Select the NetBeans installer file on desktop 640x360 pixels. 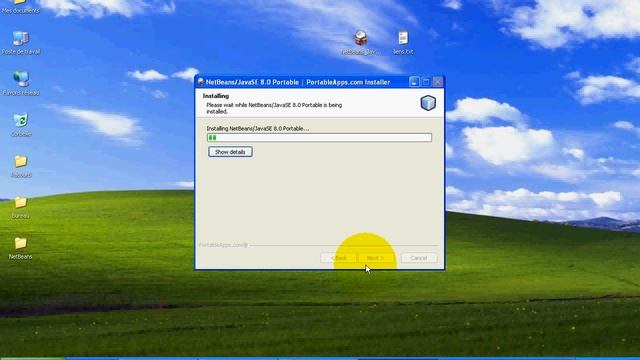pyautogui.click(x=360, y=42)
